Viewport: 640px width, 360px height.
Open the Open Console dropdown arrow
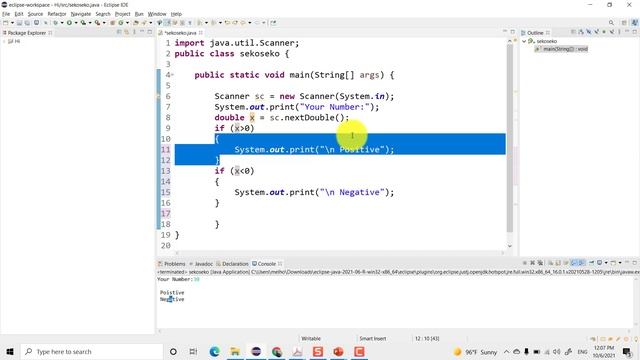pyautogui.click(x=620, y=263)
